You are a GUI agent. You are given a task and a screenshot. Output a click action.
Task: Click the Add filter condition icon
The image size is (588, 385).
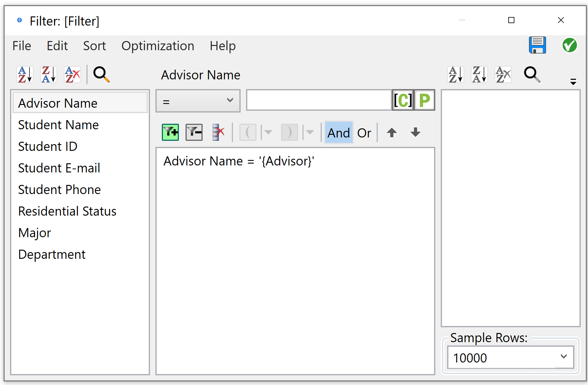(170, 132)
